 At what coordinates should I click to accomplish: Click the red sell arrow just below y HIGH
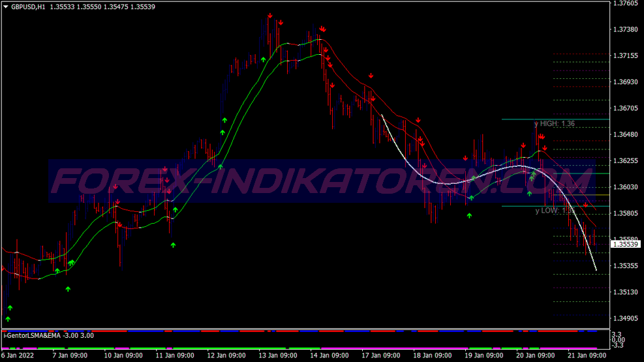pyautogui.click(x=542, y=138)
